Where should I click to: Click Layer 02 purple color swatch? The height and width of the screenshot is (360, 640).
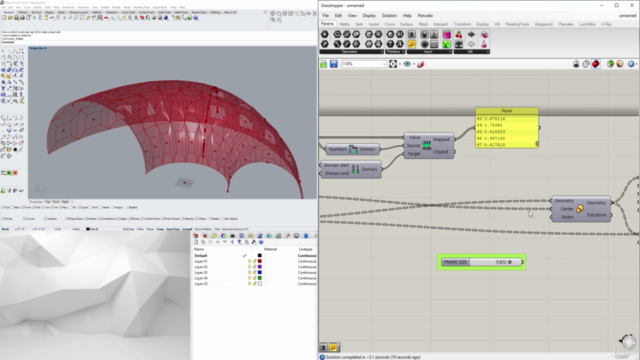point(260,267)
